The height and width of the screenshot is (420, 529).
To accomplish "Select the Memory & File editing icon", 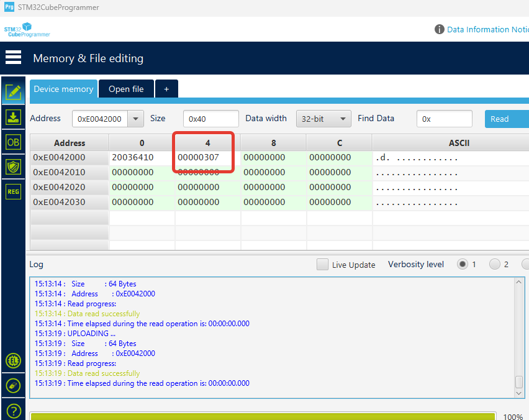I will click(x=13, y=92).
